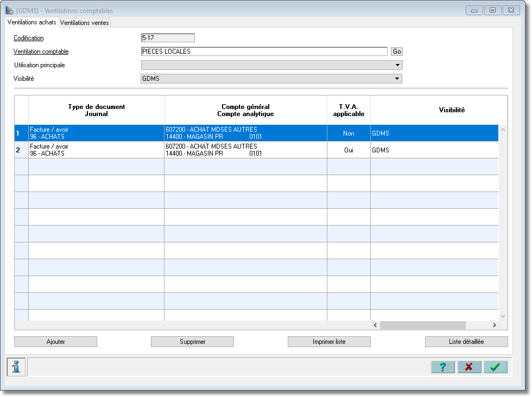Click the Ajouter button
The image size is (532, 397).
(x=55, y=342)
